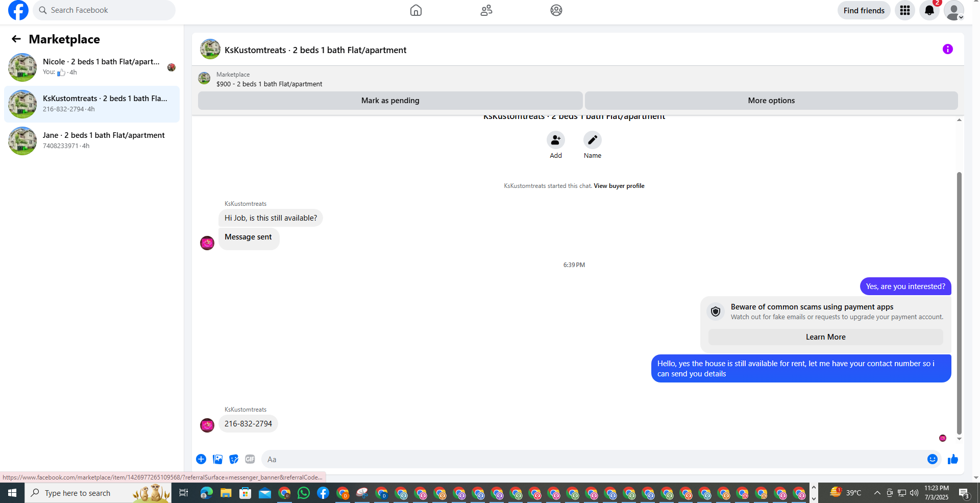Image resolution: width=980 pixels, height=503 pixels.
Task: Attach a photo file to message
Action: 217,459
